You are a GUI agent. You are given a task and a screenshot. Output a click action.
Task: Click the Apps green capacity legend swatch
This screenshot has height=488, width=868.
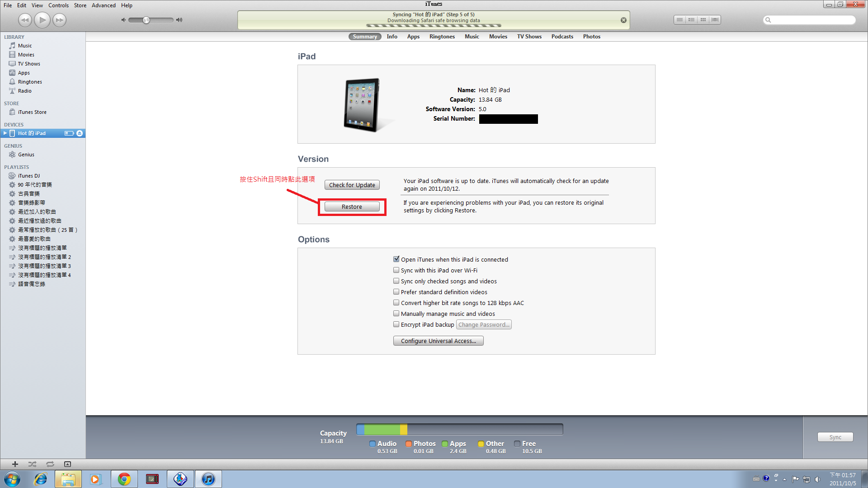[445, 444]
